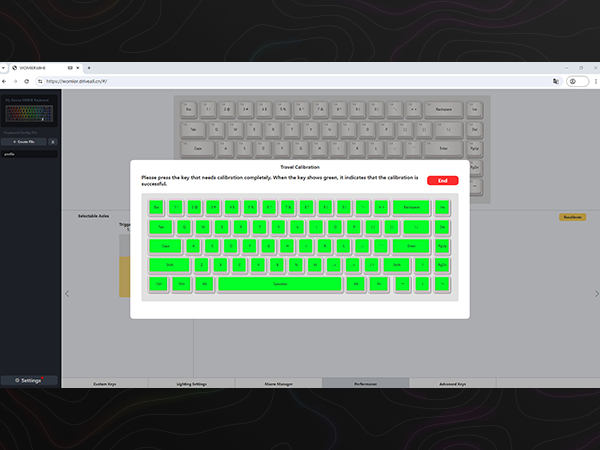This screenshot has height=450, width=600.
Task: Select the RGB keyboard device thumbnail
Action: click(29, 113)
